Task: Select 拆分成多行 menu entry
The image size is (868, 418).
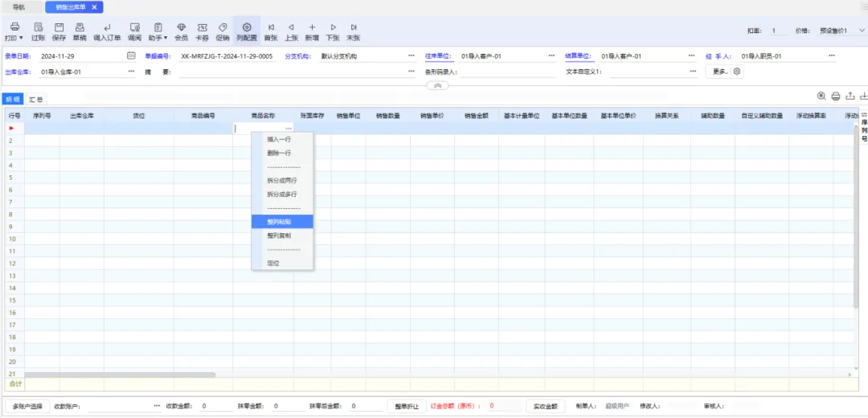Action: coord(282,195)
